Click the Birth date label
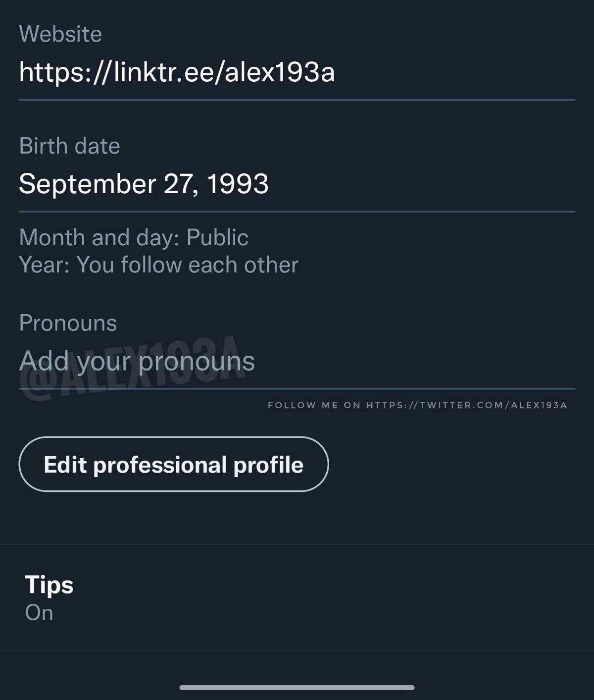 tap(69, 146)
